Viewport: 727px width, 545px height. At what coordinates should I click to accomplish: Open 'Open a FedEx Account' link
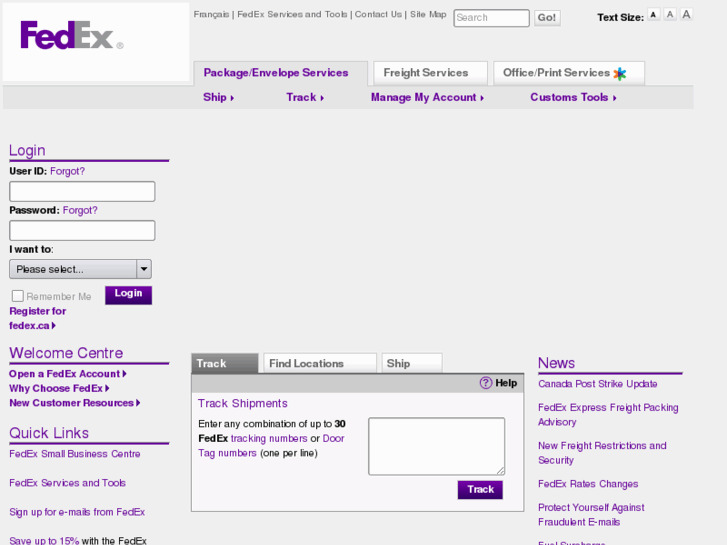[68, 374]
